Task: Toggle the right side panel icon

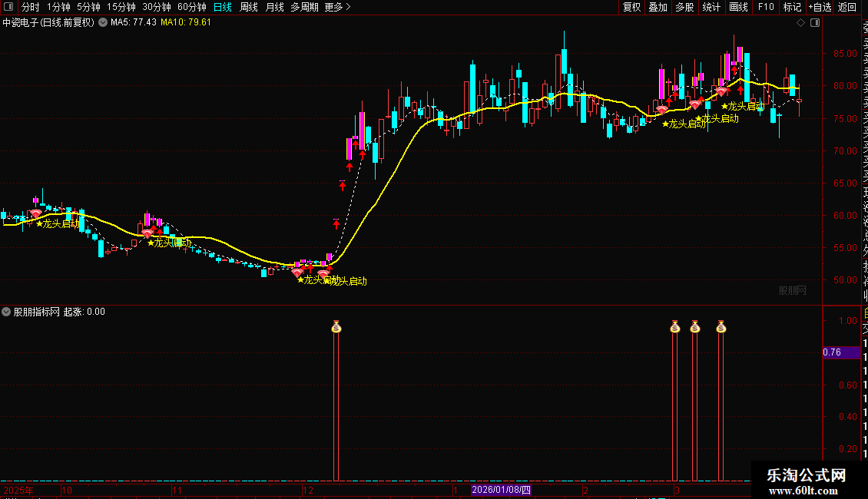Action: (x=815, y=23)
